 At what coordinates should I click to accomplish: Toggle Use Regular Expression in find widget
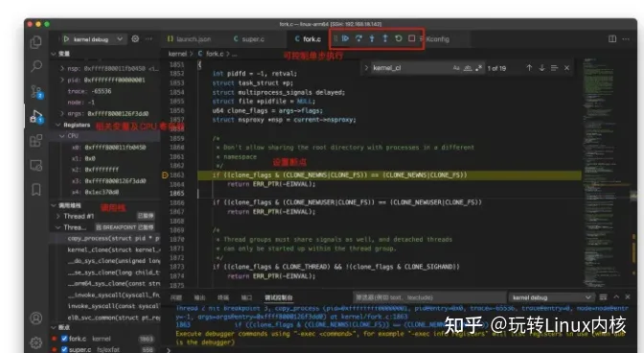coord(478,68)
